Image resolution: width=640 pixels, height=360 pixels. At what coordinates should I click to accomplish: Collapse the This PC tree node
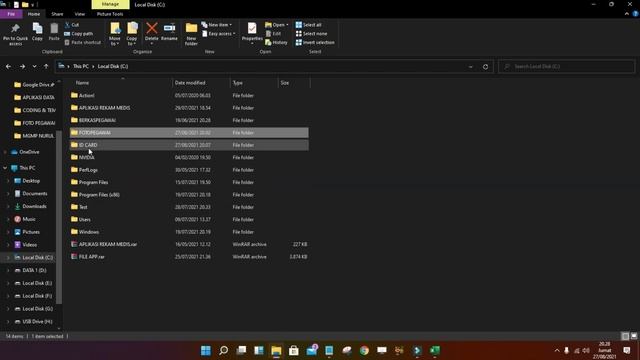(x=5, y=168)
